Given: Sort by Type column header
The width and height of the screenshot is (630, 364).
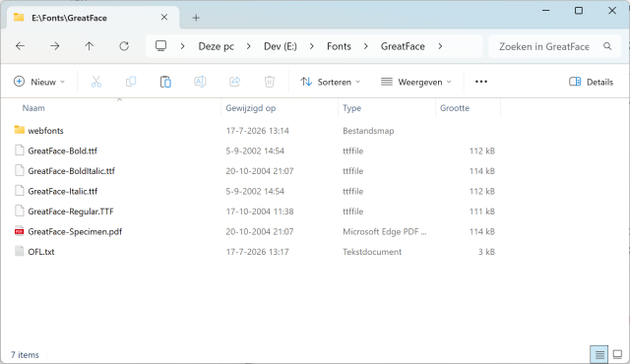Looking at the screenshot, I should pyautogui.click(x=352, y=108).
